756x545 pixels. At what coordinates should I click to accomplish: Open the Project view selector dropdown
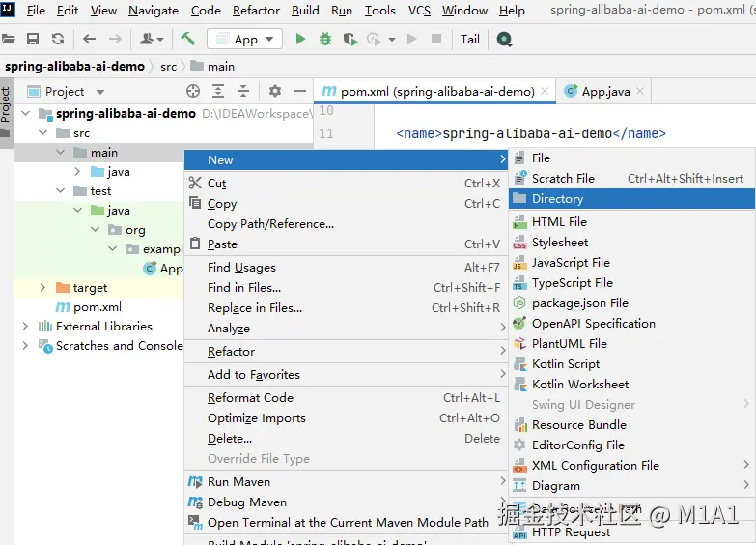tap(99, 92)
